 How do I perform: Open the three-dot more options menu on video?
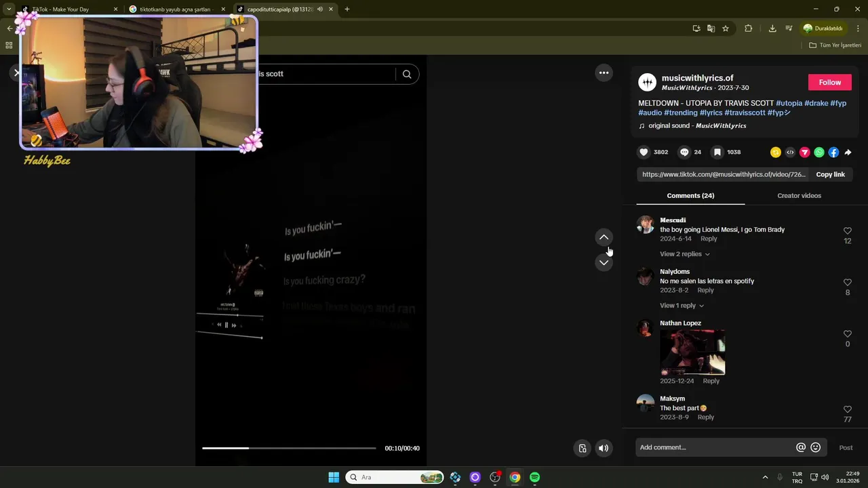pos(604,73)
